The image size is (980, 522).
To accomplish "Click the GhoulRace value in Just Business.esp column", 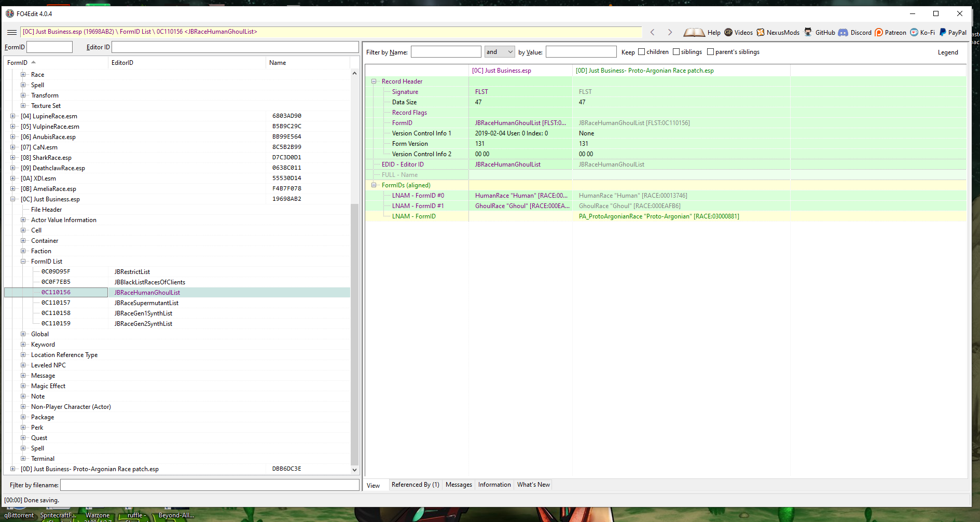I will pos(522,206).
